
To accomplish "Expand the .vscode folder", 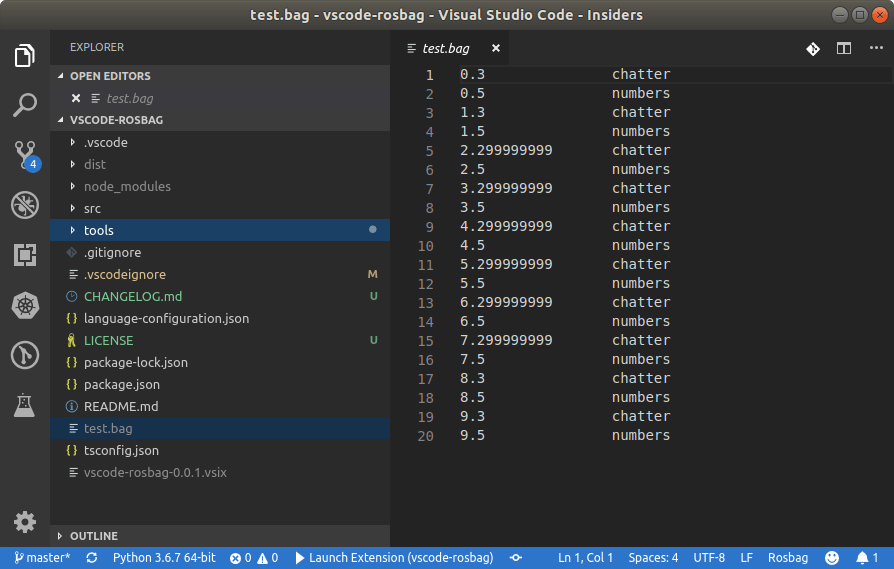I will (x=220, y=142).
